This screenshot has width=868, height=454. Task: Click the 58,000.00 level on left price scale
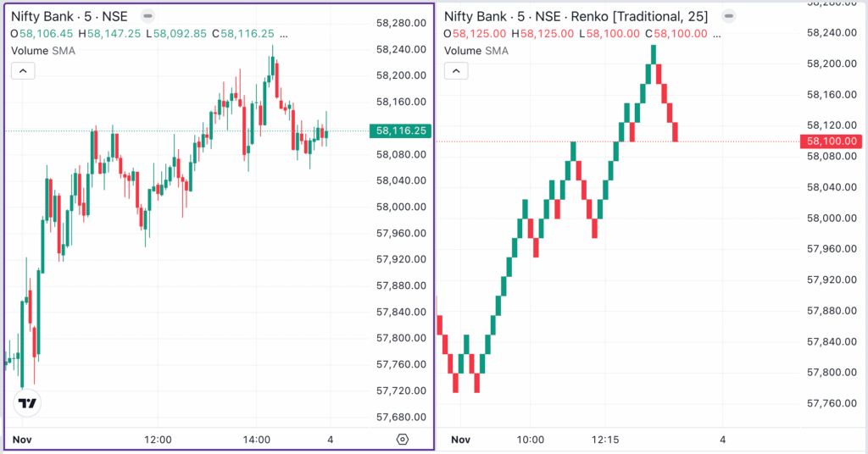pos(400,207)
